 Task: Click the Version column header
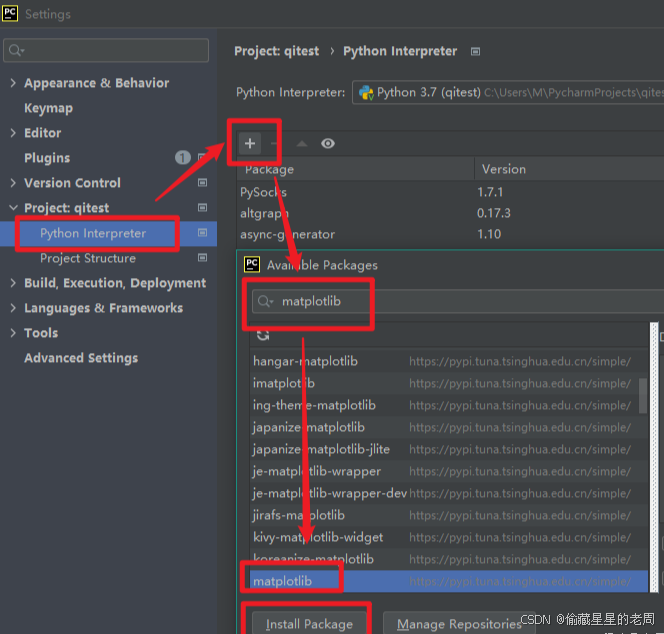pos(569,169)
